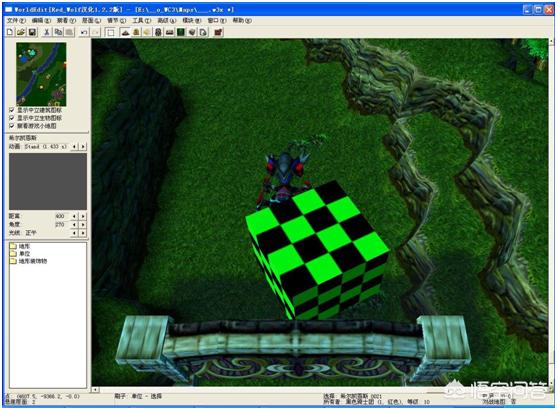Screen dimensions: 557x410
Task: Click the minimap in the left panel
Action: [x=41, y=74]
